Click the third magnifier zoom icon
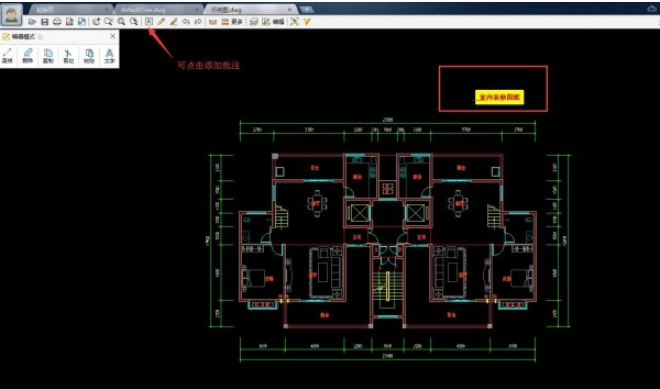The image size is (660, 389). coord(121,21)
